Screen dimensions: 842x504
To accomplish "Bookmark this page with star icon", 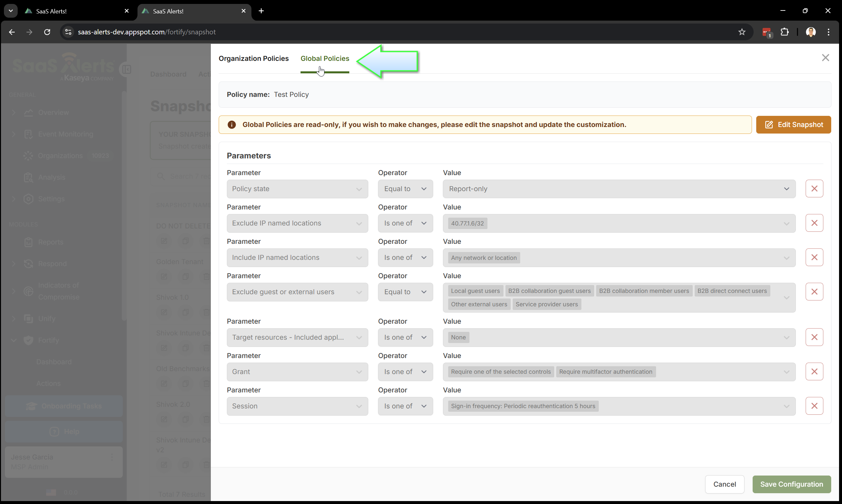I will click(x=742, y=32).
